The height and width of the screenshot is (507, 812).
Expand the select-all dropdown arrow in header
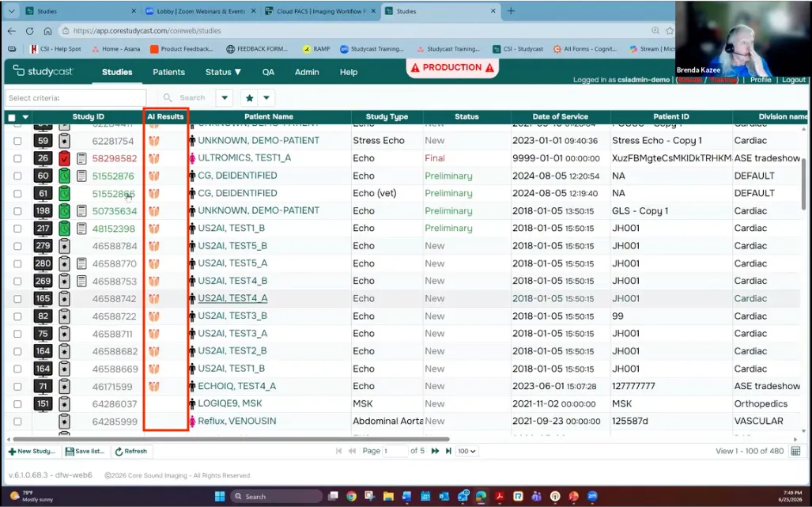tap(25, 117)
